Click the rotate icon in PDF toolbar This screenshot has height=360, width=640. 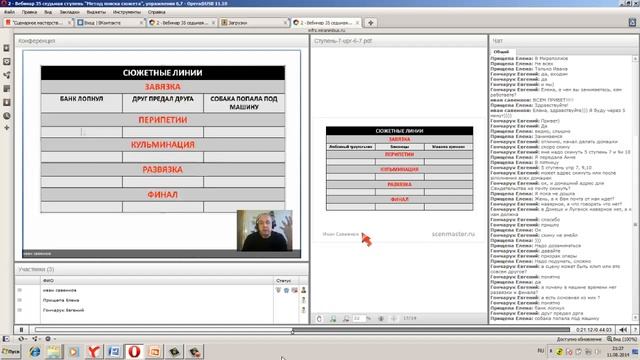[319, 319]
